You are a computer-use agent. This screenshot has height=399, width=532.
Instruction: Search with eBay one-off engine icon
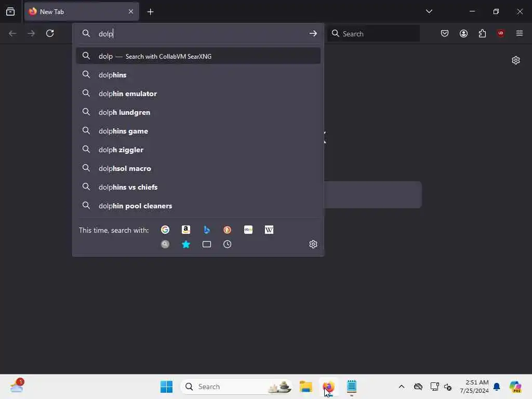248,230
